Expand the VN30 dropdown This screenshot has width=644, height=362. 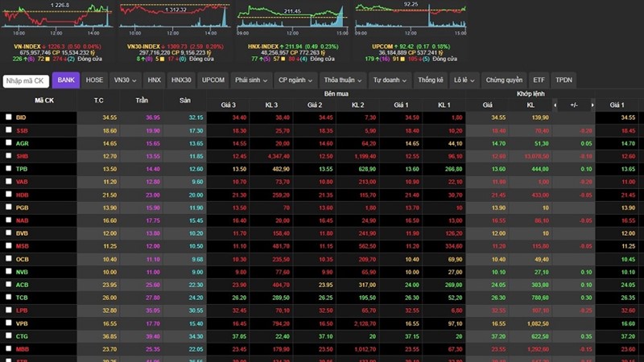125,80
